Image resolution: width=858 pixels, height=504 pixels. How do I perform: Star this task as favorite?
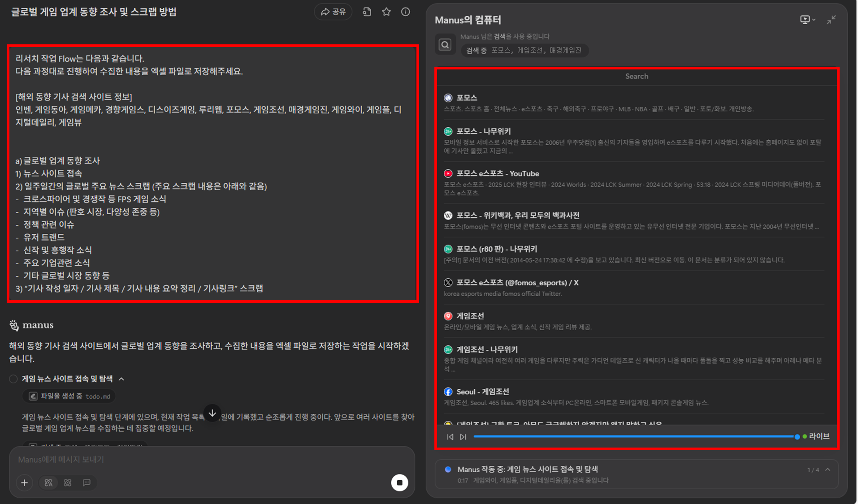(386, 12)
